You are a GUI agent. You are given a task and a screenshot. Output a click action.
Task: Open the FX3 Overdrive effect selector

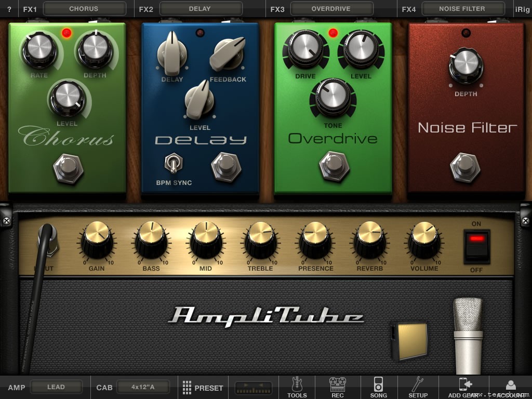click(331, 9)
